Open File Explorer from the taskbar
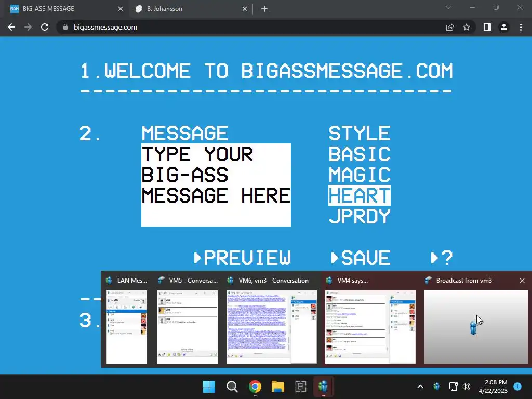Image resolution: width=532 pixels, height=399 pixels. point(278,387)
